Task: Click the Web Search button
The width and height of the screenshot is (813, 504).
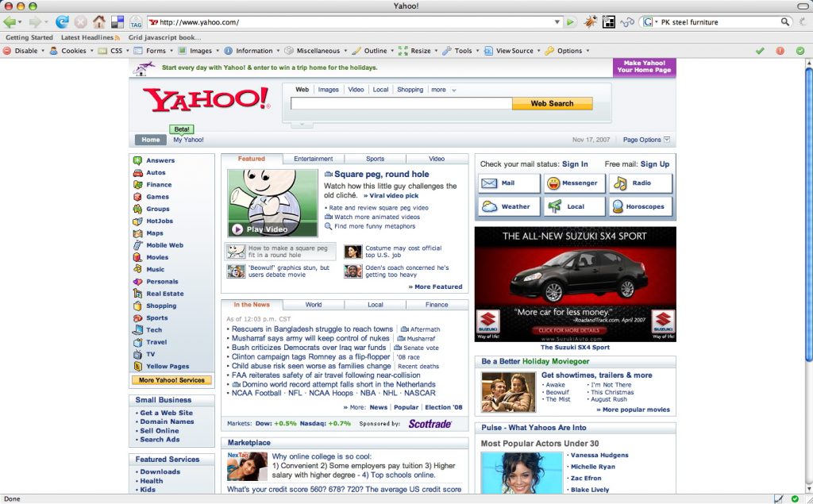Action: point(553,104)
